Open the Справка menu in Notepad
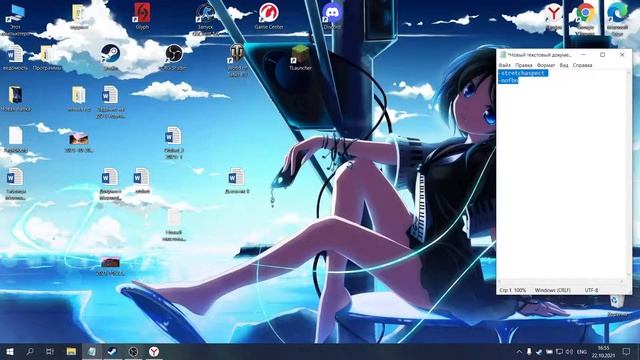The height and width of the screenshot is (360, 640). pyautogui.click(x=582, y=65)
